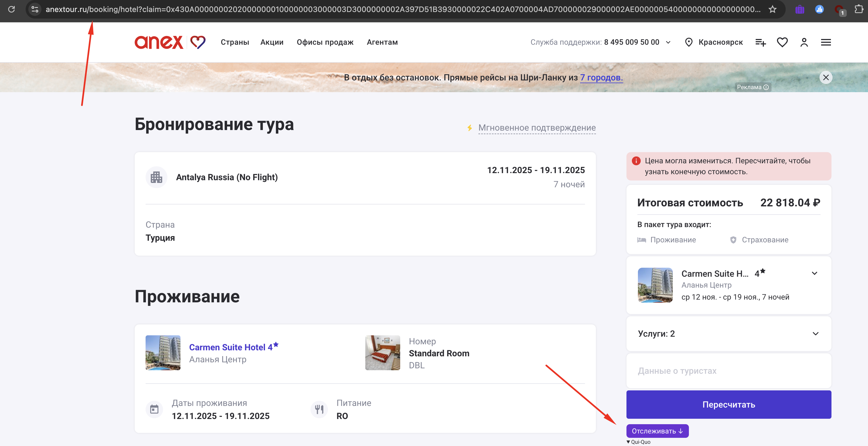Image resolution: width=868 pixels, height=446 pixels.
Task: Reload the page with refresh icon
Action: pyautogui.click(x=11, y=10)
